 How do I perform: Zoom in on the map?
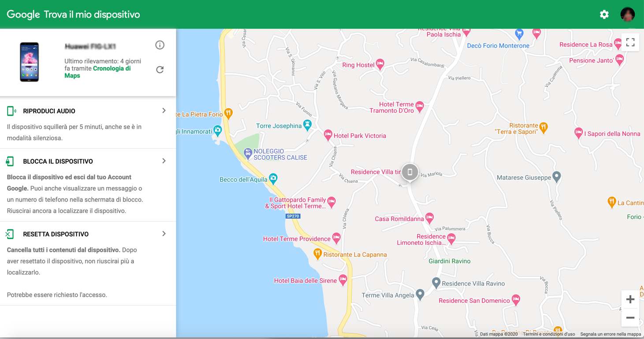pos(630,299)
